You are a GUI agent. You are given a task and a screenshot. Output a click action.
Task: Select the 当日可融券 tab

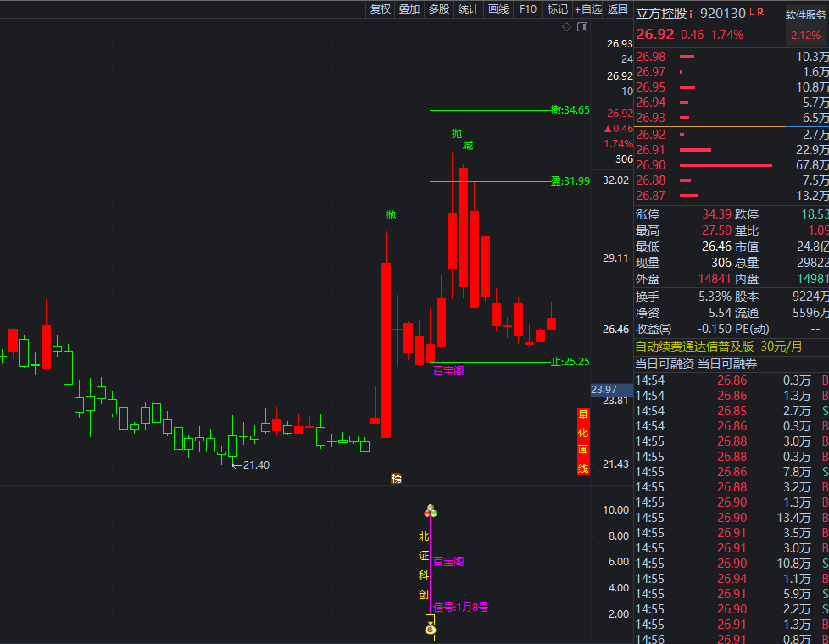tap(727, 364)
